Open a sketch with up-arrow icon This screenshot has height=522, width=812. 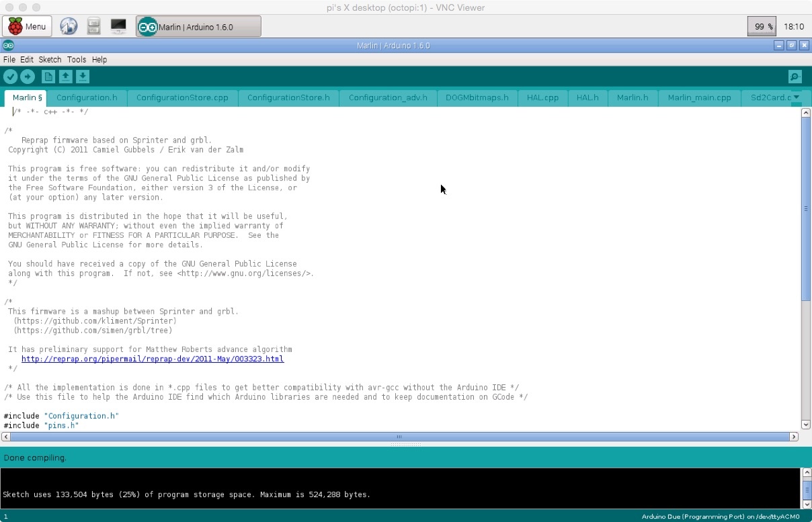coord(65,77)
